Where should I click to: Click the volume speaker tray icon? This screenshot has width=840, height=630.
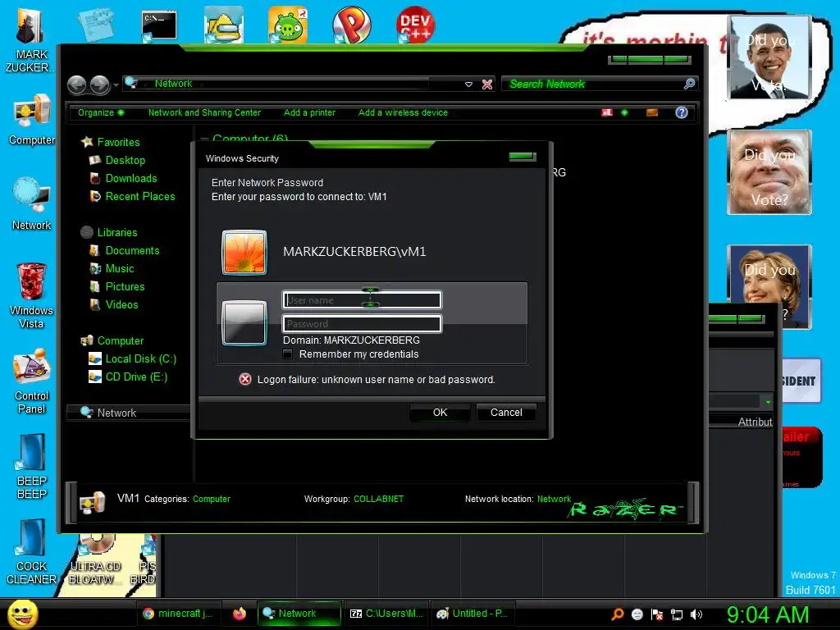pyautogui.click(x=696, y=614)
